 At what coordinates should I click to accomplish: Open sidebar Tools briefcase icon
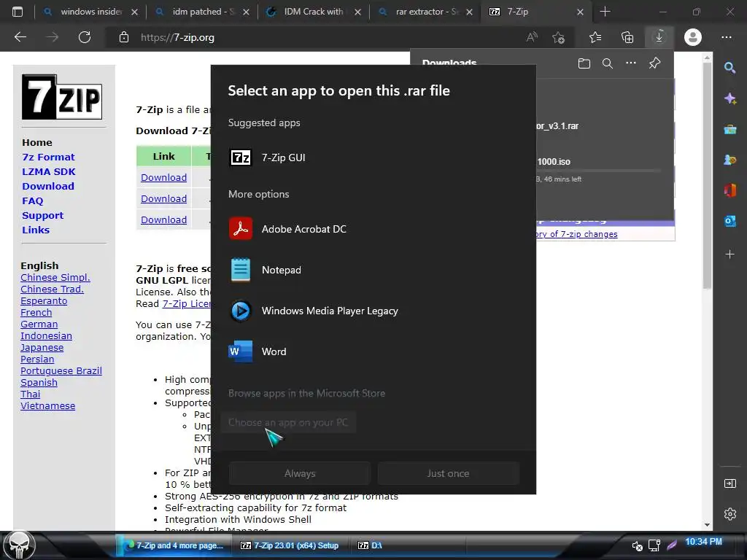[729, 129]
